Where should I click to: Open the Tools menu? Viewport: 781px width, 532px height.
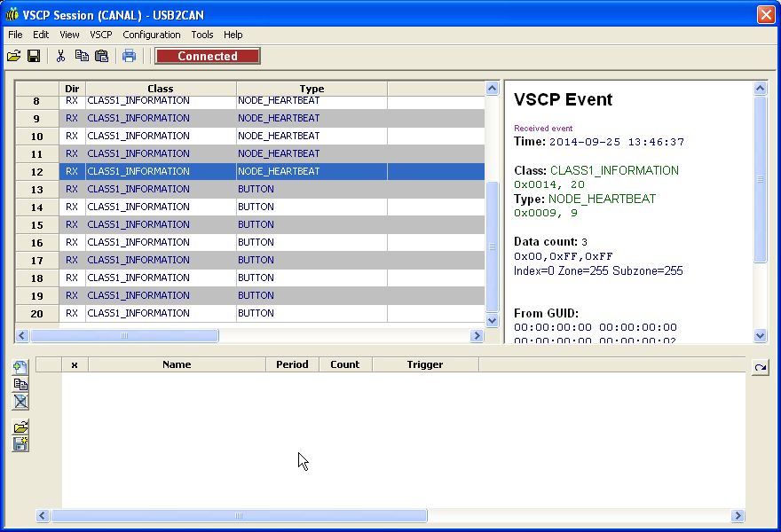[x=202, y=35]
